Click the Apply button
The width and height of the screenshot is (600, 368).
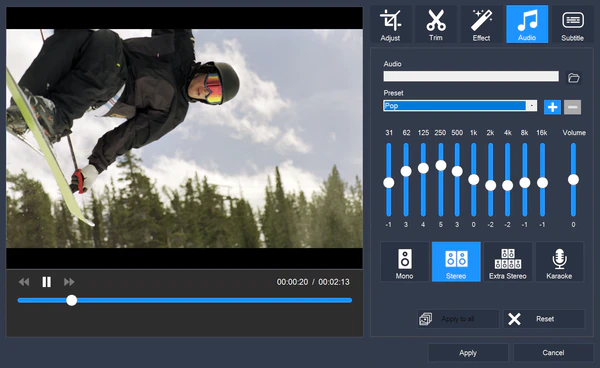(x=468, y=353)
